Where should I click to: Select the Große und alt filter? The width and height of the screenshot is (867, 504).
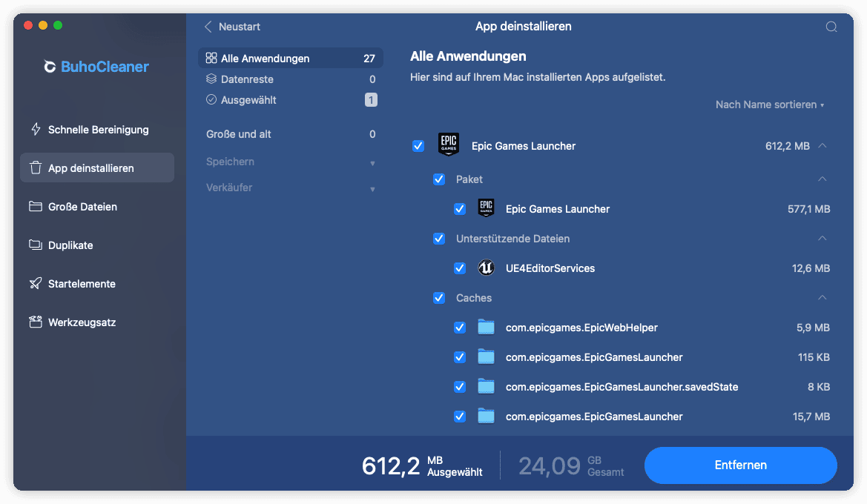290,134
